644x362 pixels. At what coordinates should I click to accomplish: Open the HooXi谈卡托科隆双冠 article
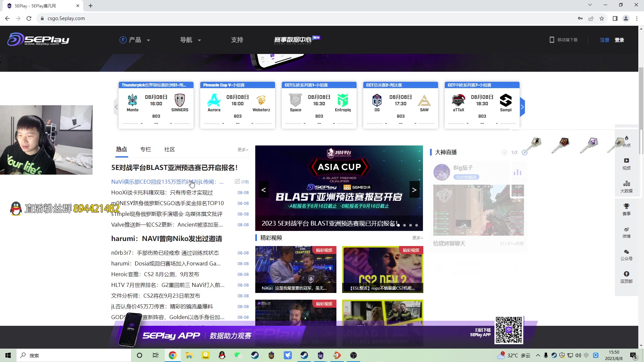tap(162, 192)
